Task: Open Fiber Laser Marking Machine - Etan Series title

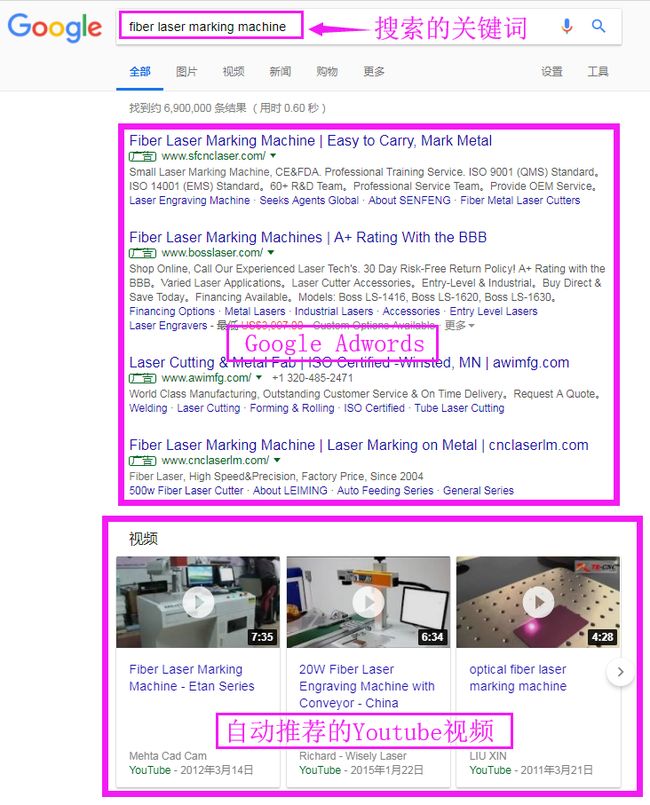Action: click(x=192, y=678)
